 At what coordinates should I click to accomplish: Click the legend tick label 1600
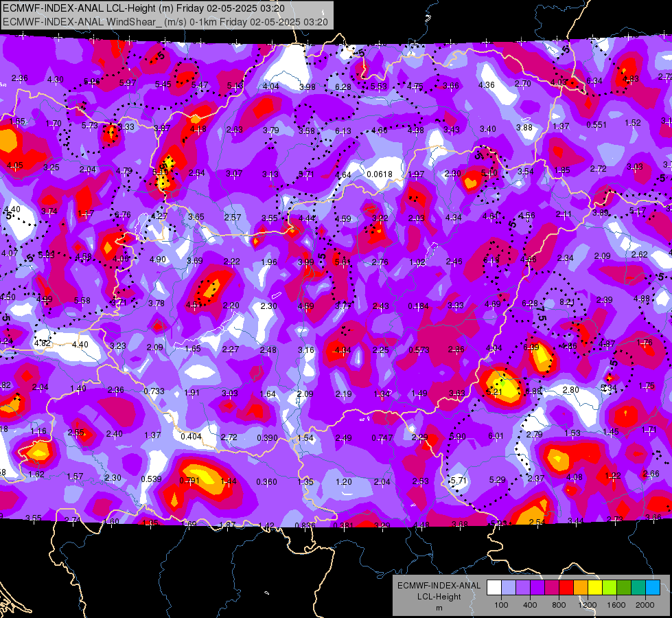pyautogui.click(x=616, y=605)
